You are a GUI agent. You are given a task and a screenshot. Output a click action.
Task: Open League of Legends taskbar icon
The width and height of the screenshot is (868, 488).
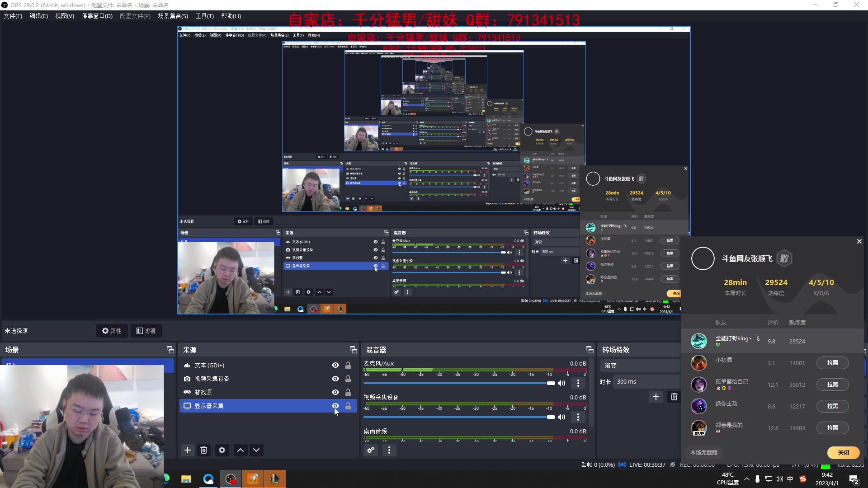click(x=275, y=479)
